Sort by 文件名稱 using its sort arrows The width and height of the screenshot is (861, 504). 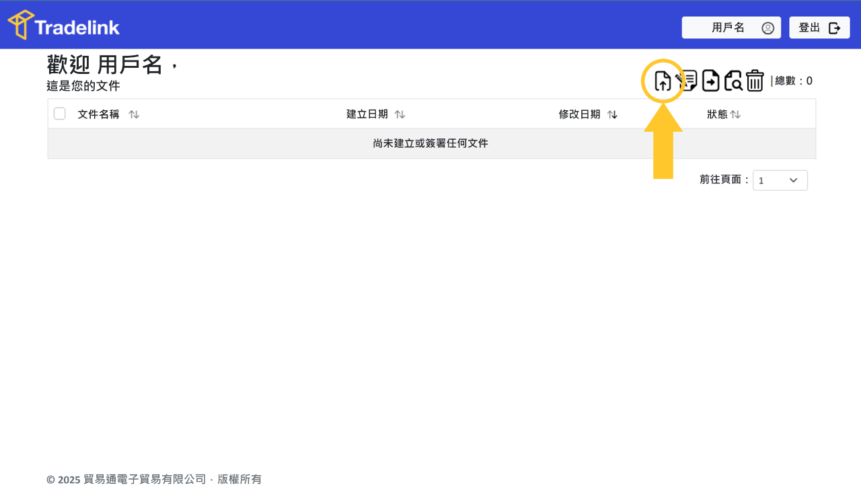pyautogui.click(x=134, y=114)
